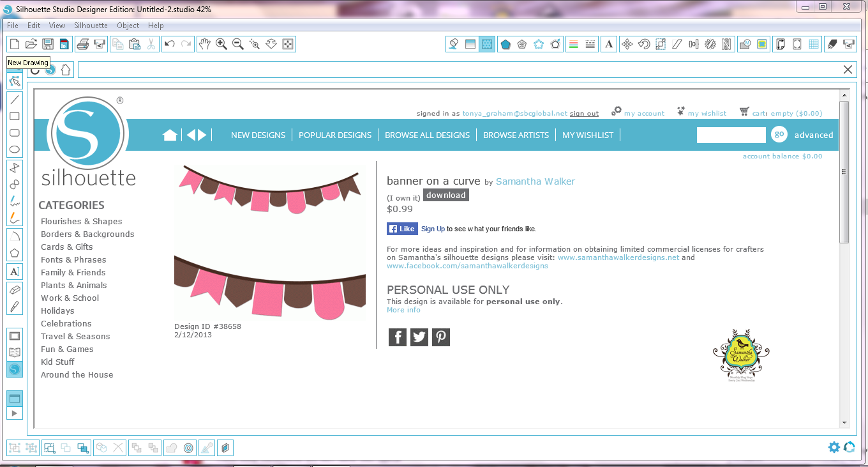Close the store browser bar with X
The height and width of the screenshot is (467, 868).
848,70
